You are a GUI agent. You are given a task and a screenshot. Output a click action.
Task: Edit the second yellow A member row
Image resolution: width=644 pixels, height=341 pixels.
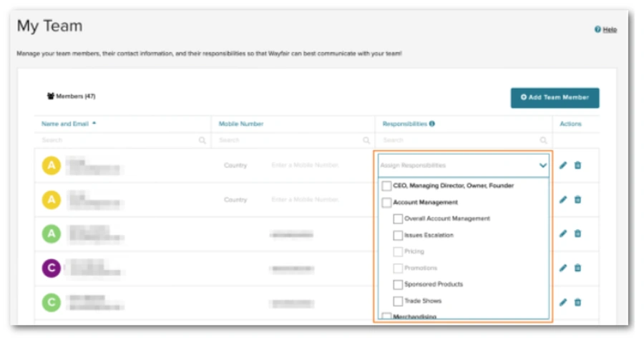point(563,199)
